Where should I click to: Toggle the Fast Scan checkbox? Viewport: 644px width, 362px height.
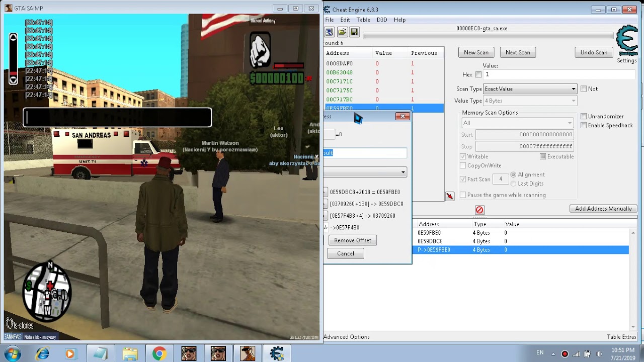[x=463, y=179]
